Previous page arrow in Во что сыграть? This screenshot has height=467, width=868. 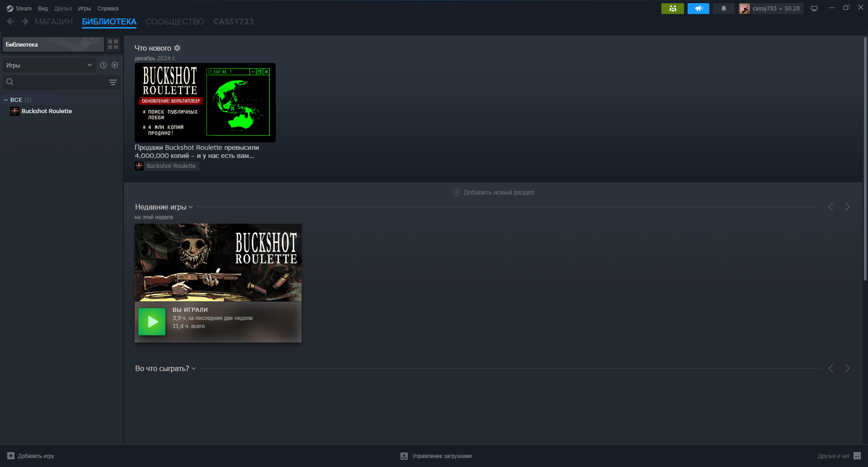coord(831,368)
